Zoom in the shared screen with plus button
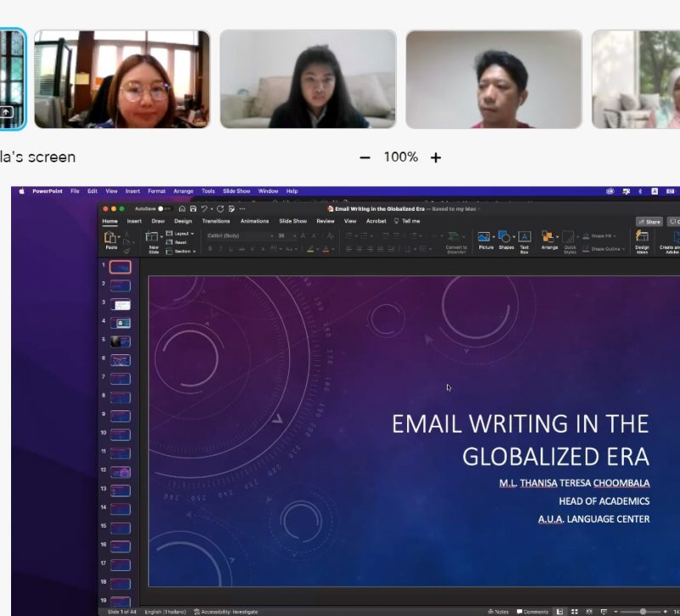The image size is (680, 616). pos(436,157)
